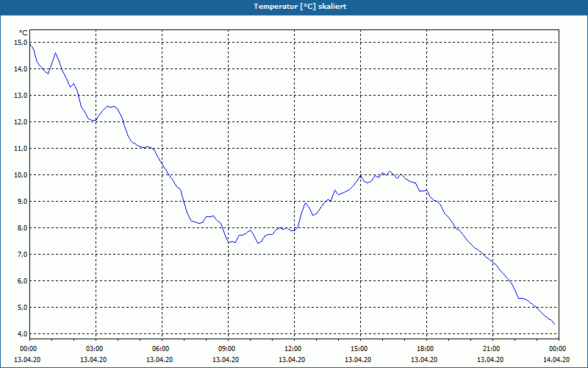The width and height of the screenshot is (588, 368).
Task: Select the 10,0 y-axis label
Action: (x=21, y=175)
